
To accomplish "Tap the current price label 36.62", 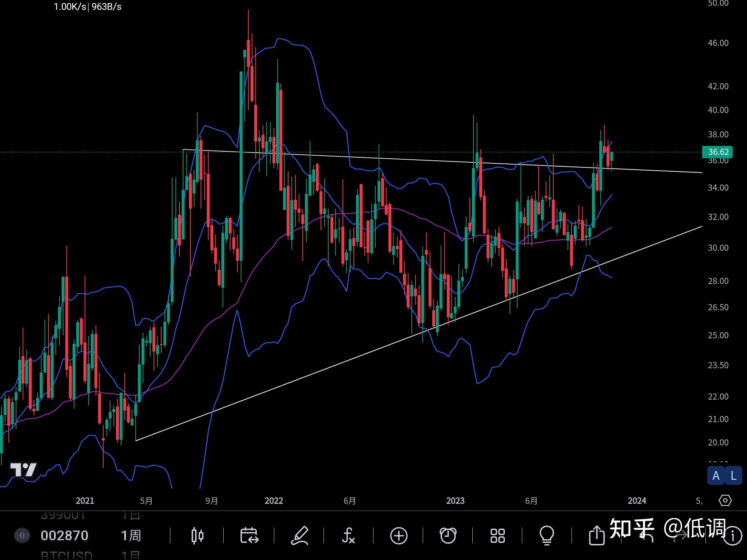I will [x=717, y=152].
